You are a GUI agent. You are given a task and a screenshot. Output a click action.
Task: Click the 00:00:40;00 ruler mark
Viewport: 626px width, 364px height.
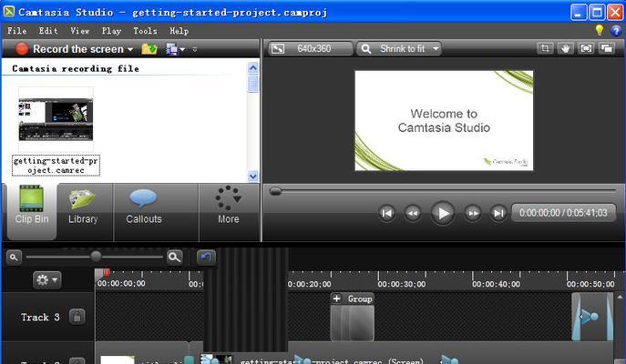496,284
